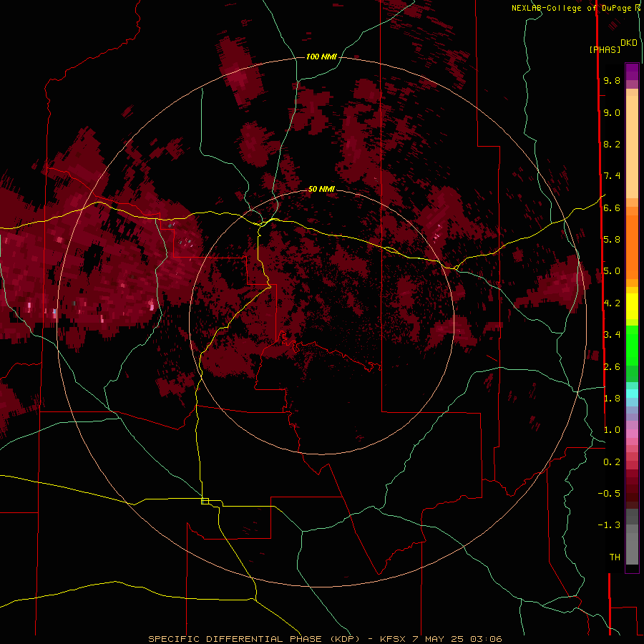The image size is (644, 644).
Task: Click the 1.0 value on the scale
Action: (x=612, y=430)
